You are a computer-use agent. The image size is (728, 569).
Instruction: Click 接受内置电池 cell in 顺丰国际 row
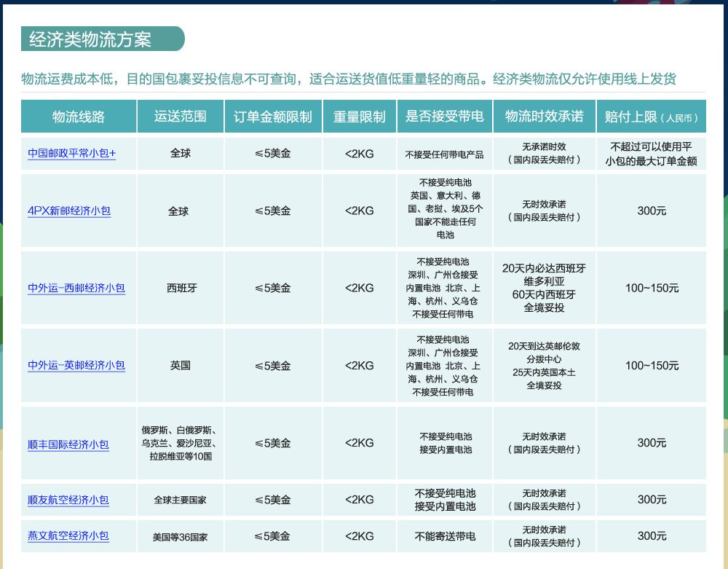click(444, 443)
